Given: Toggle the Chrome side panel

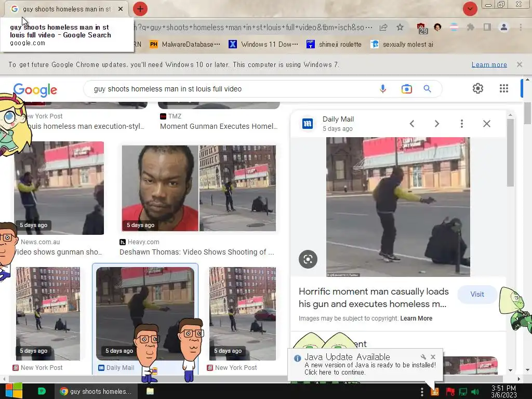Looking at the screenshot, I should pos(487,27).
